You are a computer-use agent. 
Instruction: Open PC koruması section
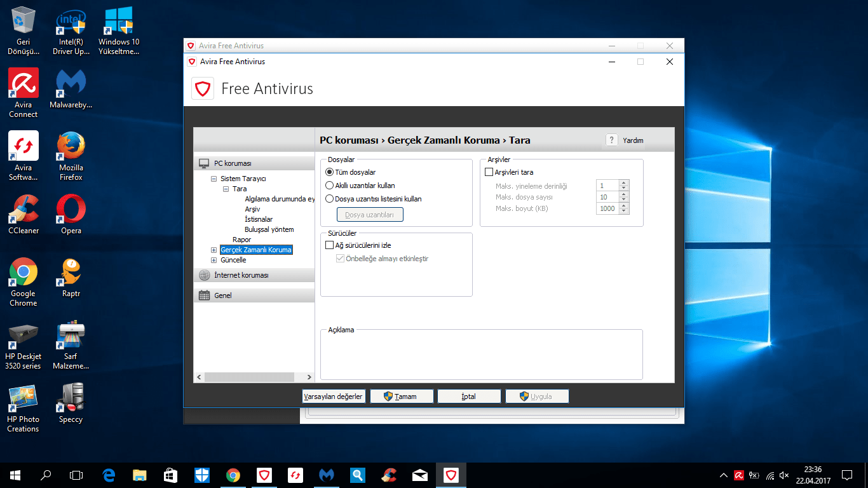(x=254, y=163)
